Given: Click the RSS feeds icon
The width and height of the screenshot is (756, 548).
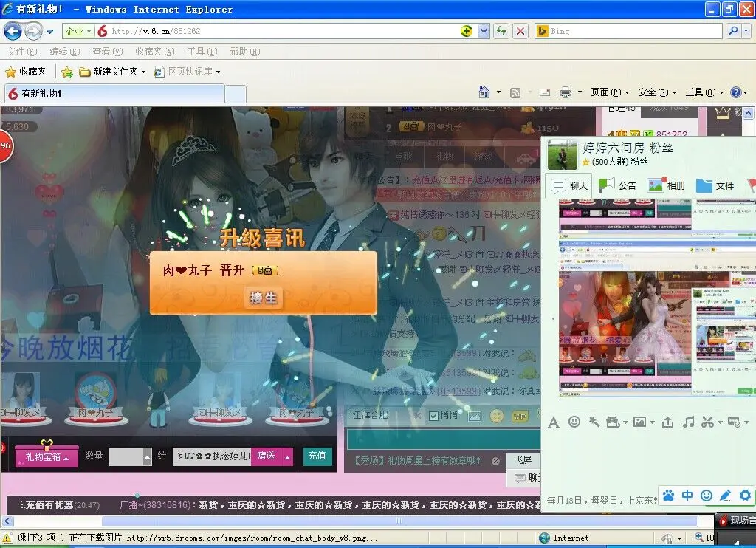Looking at the screenshot, I should (515, 92).
